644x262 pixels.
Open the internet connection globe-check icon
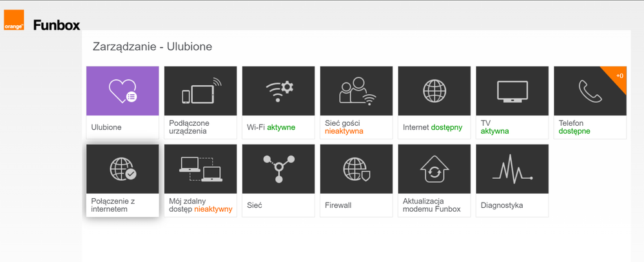pos(122,168)
